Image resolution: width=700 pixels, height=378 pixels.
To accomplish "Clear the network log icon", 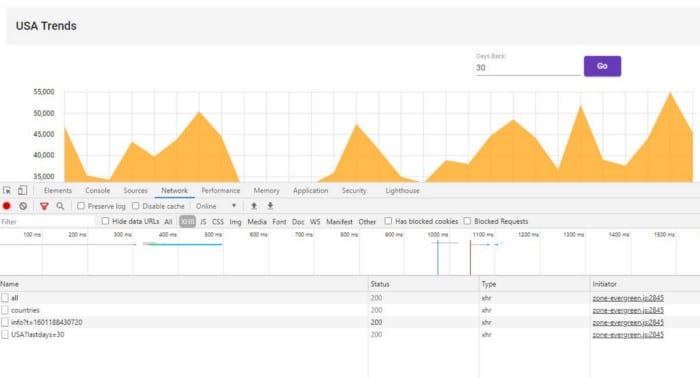I will pyautogui.click(x=23, y=206).
